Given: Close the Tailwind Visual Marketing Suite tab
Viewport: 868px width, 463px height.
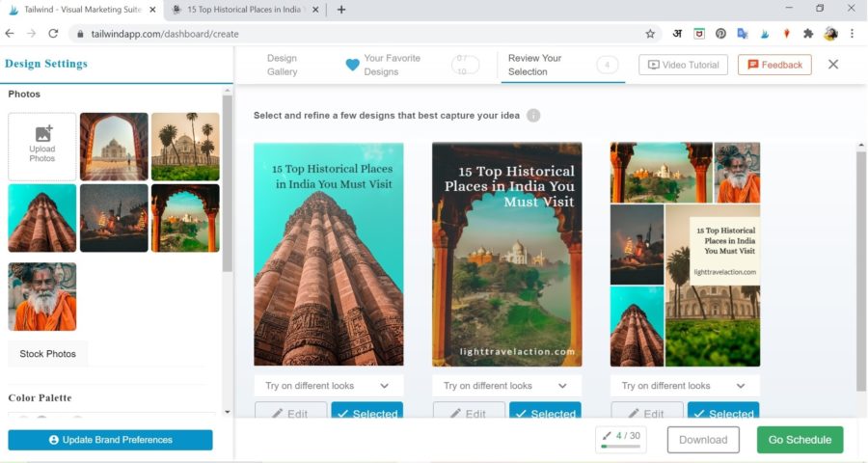Looking at the screenshot, I should point(152,10).
